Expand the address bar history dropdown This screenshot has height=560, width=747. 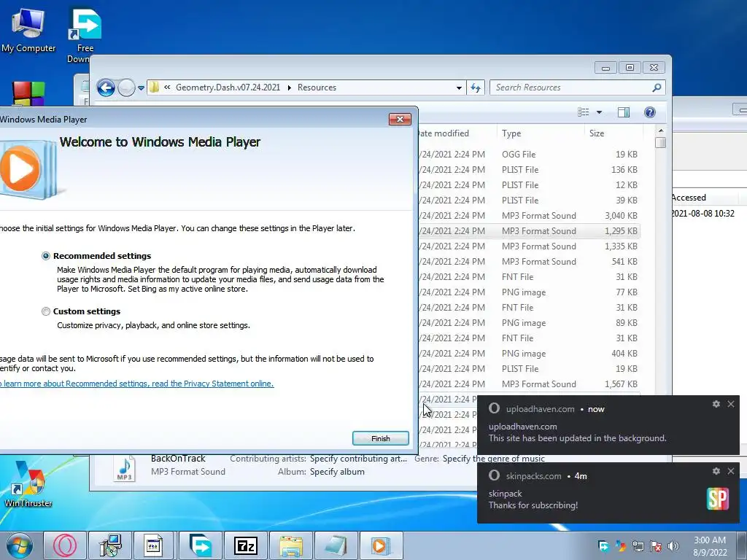(459, 87)
